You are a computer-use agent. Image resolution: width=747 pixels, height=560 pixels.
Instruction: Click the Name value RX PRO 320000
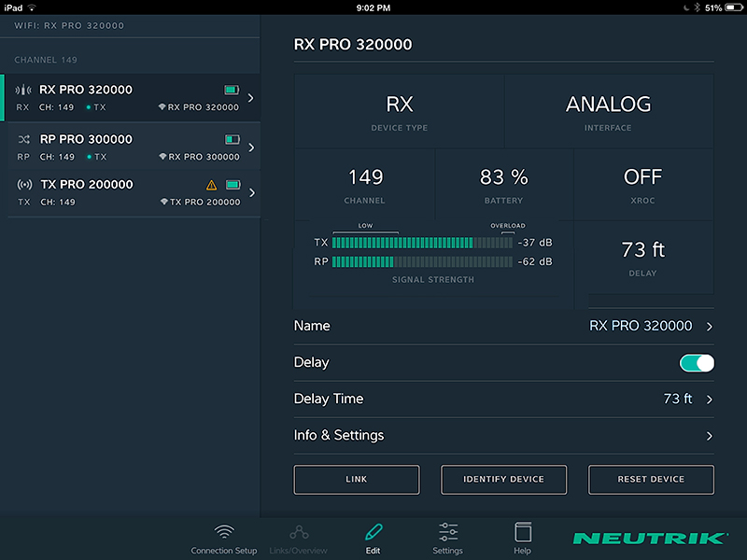point(641,326)
